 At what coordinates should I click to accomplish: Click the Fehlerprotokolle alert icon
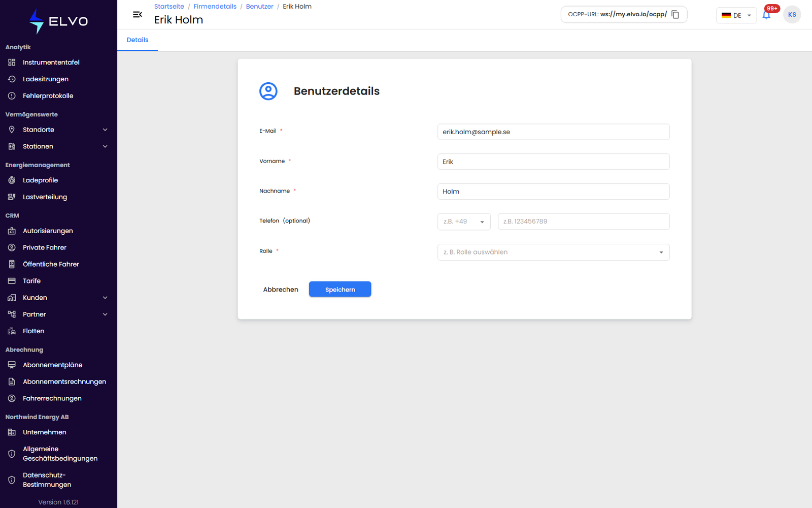tap(12, 96)
